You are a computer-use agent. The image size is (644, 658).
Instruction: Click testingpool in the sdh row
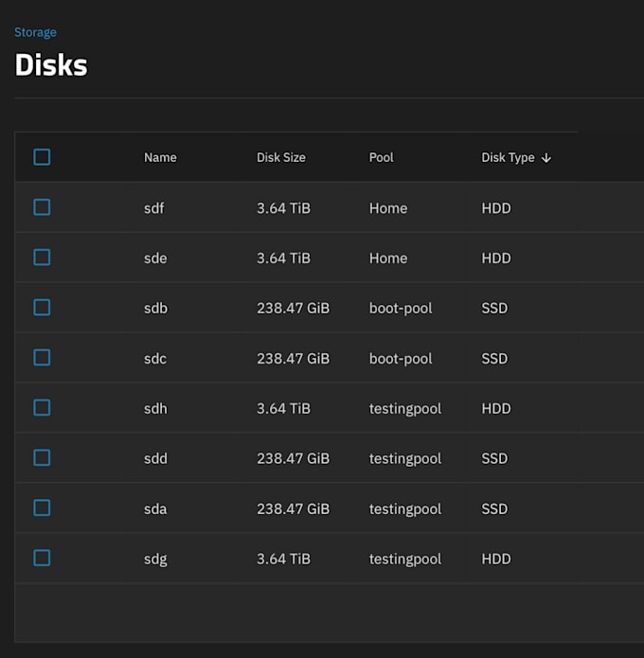click(405, 409)
